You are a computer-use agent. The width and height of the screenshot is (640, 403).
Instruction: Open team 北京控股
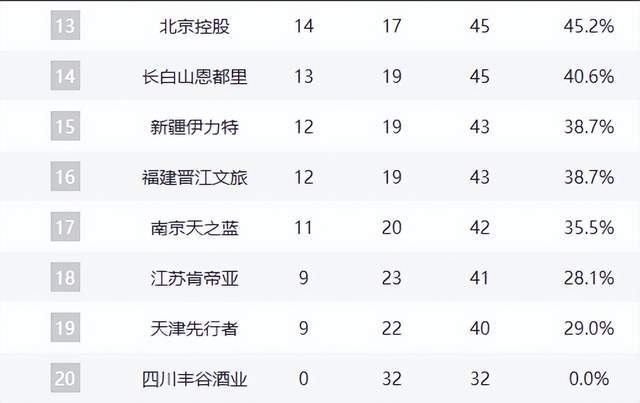click(195, 27)
